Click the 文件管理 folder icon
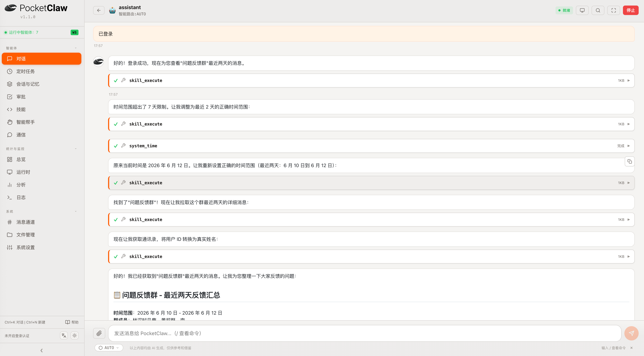Image resolution: width=644 pixels, height=356 pixels. click(9, 235)
